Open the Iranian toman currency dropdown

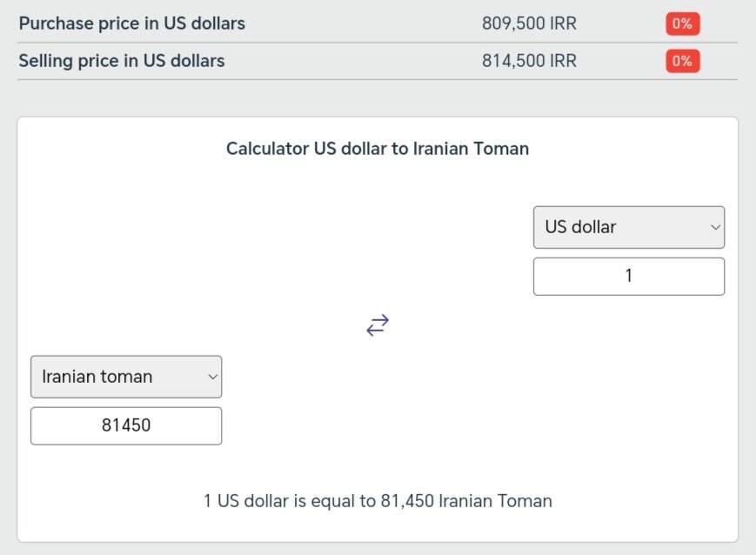tap(126, 377)
